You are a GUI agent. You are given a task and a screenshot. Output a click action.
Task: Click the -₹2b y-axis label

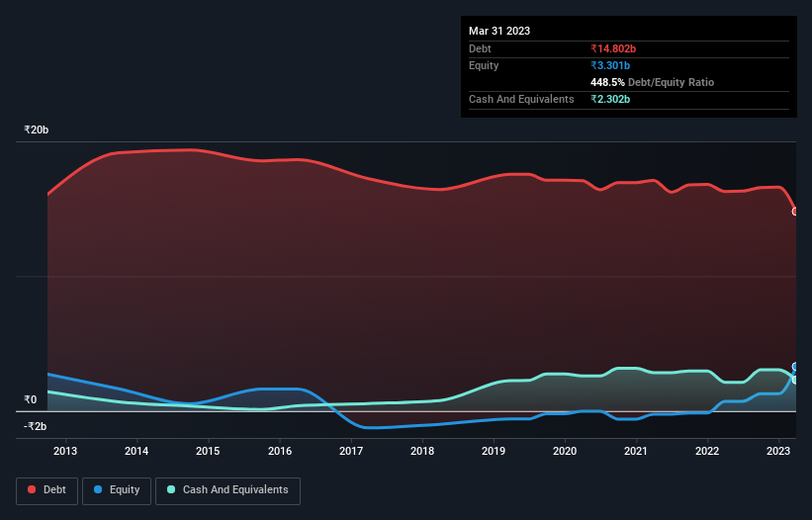pyautogui.click(x=36, y=426)
